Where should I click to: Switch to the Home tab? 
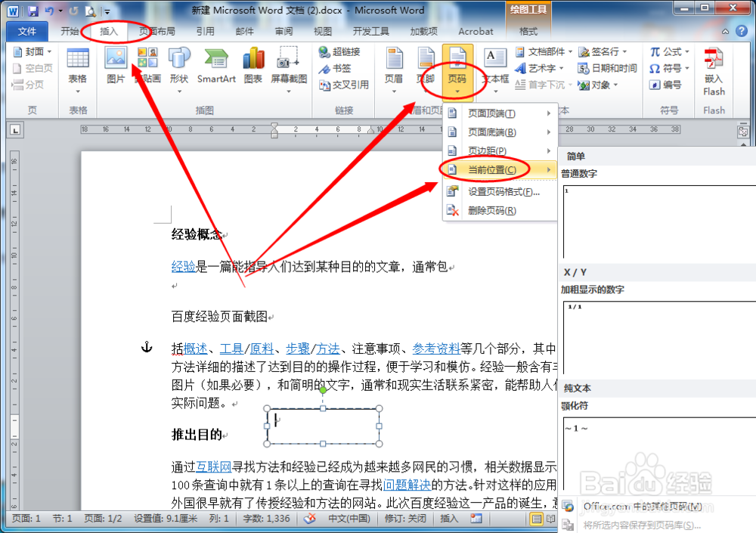pos(69,31)
